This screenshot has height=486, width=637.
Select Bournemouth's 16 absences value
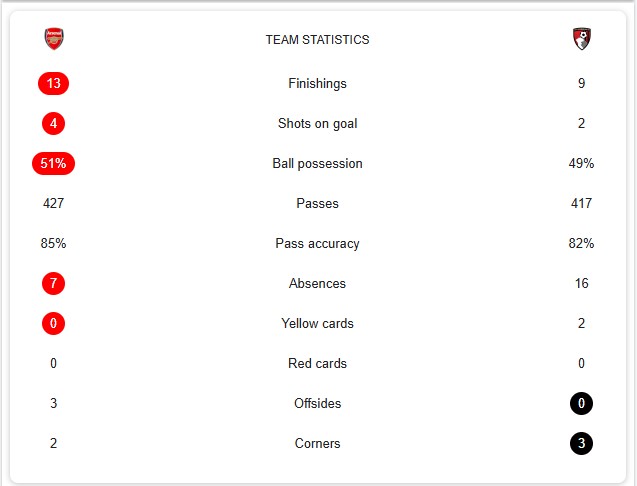pyautogui.click(x=581, y=283)
